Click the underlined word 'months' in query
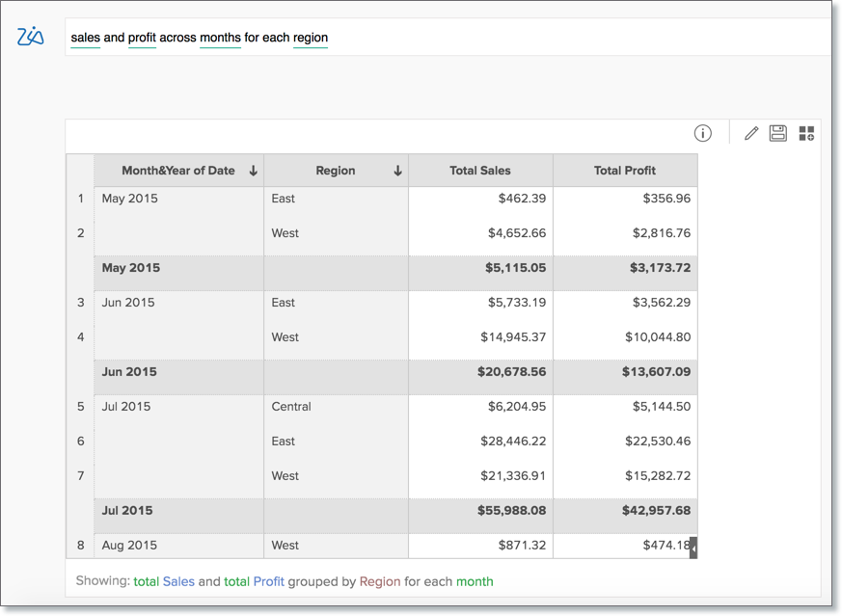Screen dimensions: 842x616 click(220, 38)
